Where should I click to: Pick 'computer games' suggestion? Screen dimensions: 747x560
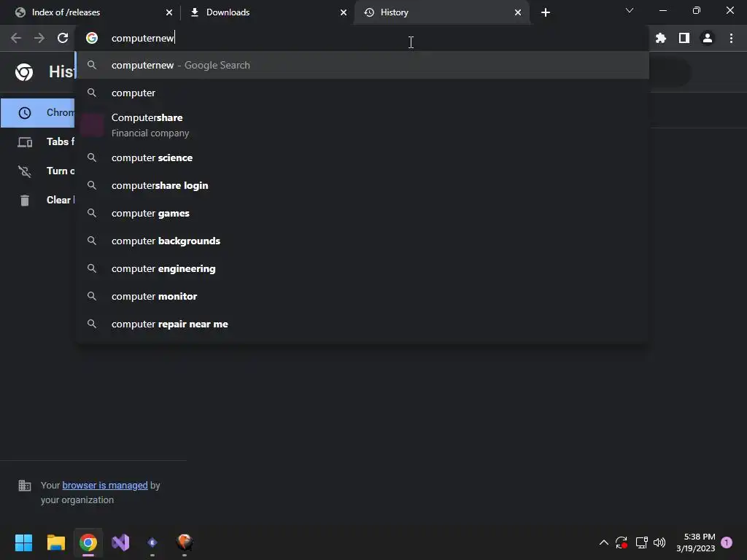coord(363,213)
